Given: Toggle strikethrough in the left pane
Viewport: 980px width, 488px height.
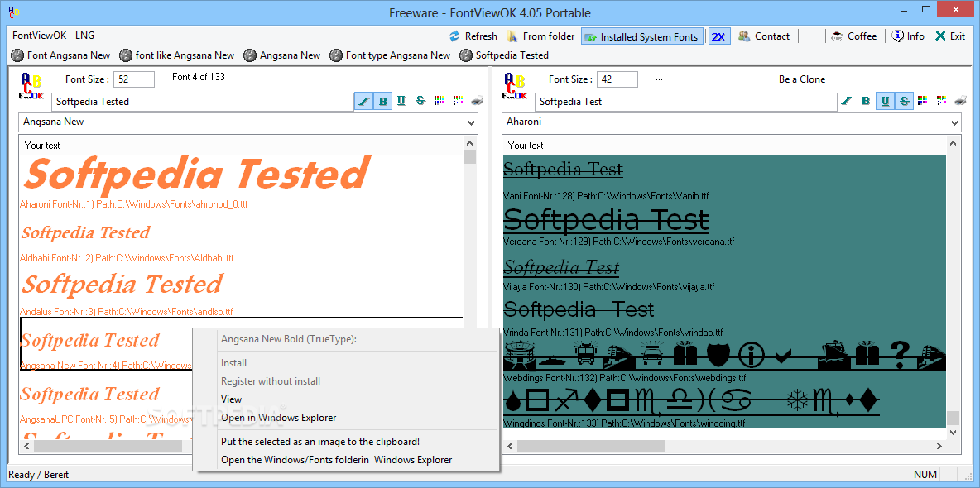Looking at the screenshot, I should (x=420, y=101).
